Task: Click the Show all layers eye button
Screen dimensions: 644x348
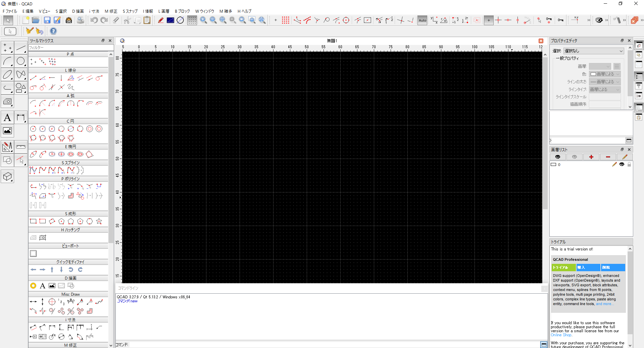Action: click(x=558, y=157)
